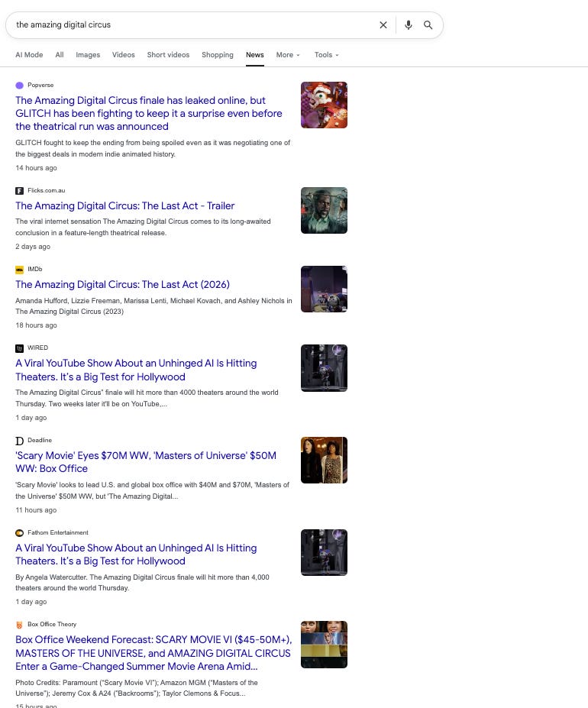Click the microphone voice search icon
The width and height of the screenshot is (588, 708).
click(x=409, y=25)
